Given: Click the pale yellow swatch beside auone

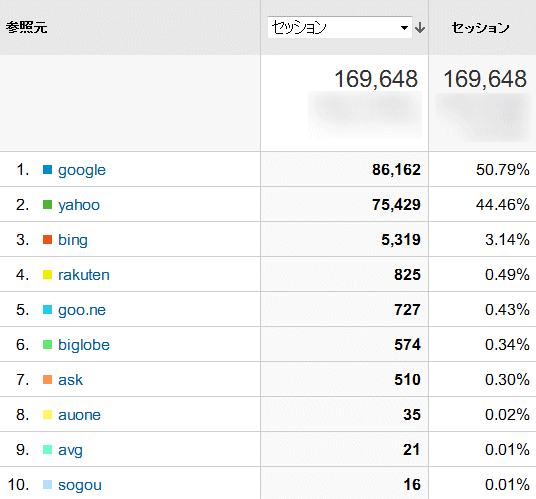Looking at the screenshot, I should pos(48,415).
